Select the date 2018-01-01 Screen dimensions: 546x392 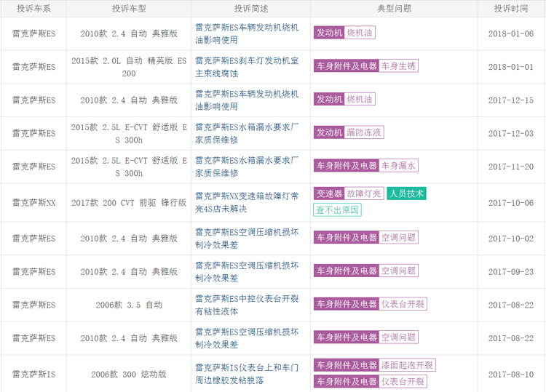pyautogui.click(x=511, y=67)
